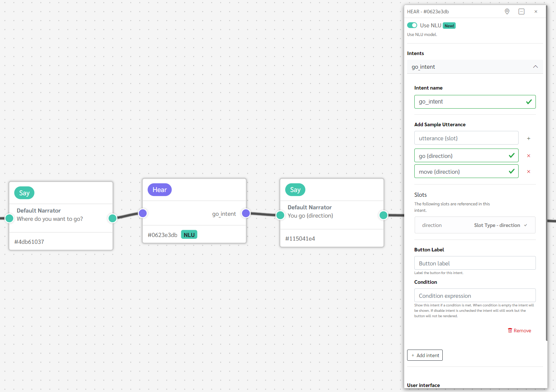The image size is (556, 392).
Task: Click the plus icon to add utterance
Action: 529,138
